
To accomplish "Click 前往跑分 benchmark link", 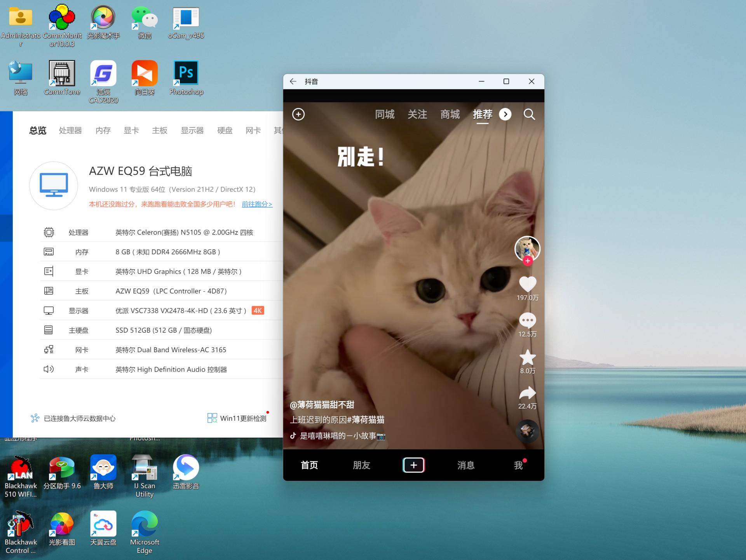I will click(x=257, y=204).
